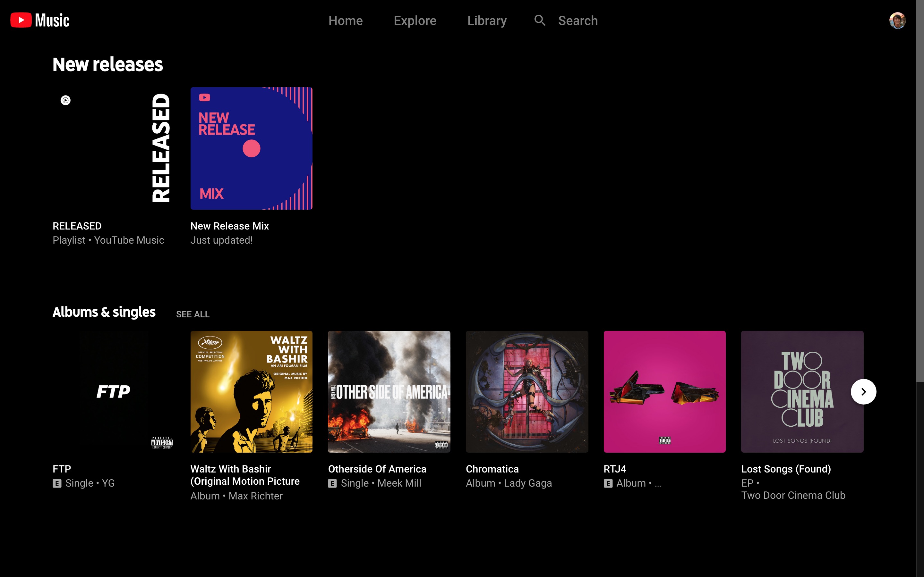The width and height of the screenshot is (924, 577).
Task: Go to the Home page
Action: tap(345, 20)
